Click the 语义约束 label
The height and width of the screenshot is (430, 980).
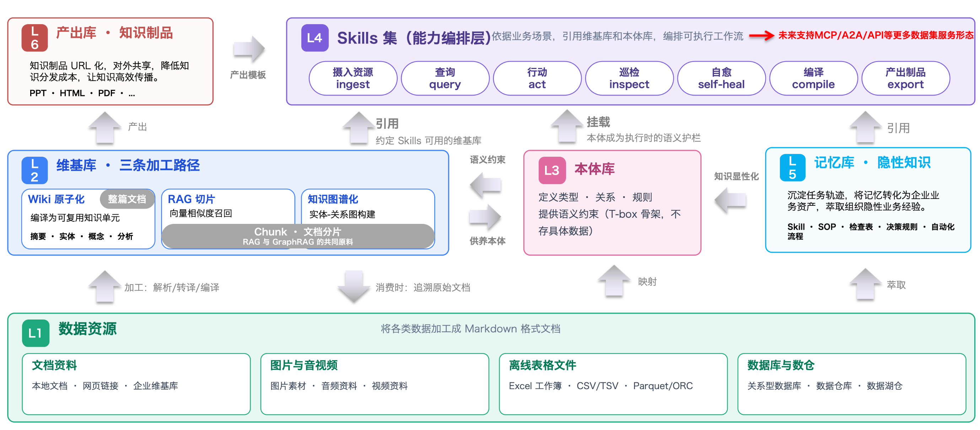click(488, 160)
